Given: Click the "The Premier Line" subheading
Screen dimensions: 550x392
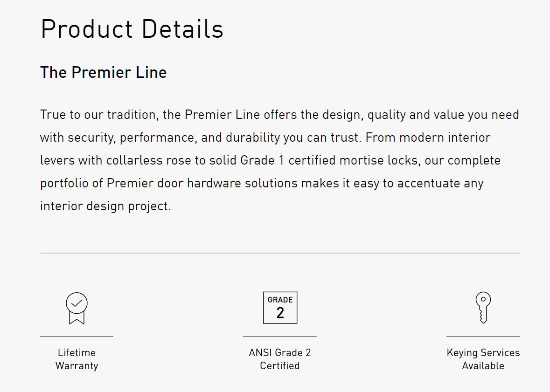Looking at the screenshot, I should pyautogui.click(x=103, y=72).
